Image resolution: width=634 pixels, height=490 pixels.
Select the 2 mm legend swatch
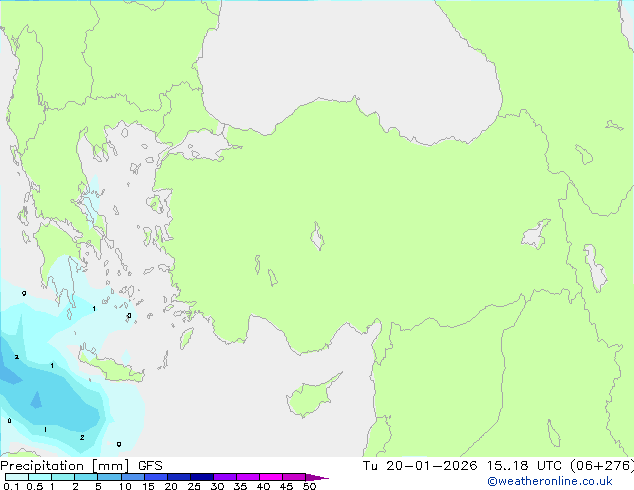[86, 477]
